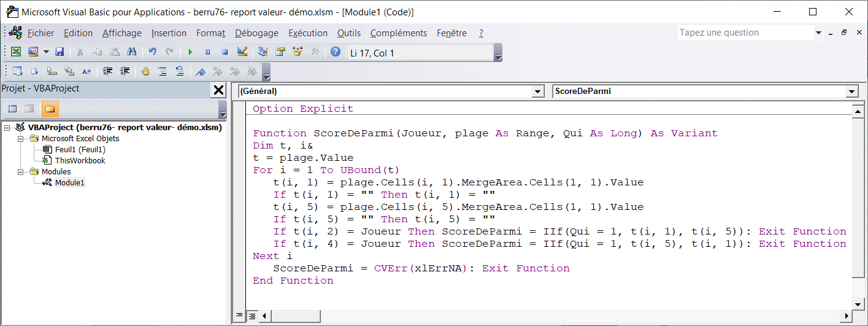The height and width of the screenshot is (326, 868).
Task: Click the Reset (stop) toolbar icon
Action: click(x=225, y=53)
